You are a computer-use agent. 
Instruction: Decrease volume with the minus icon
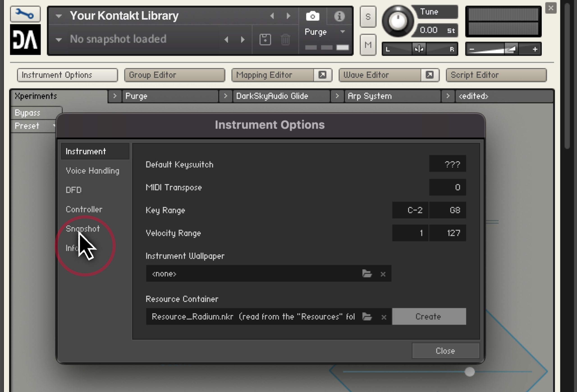pyautogui.click(x=472, y=49)
